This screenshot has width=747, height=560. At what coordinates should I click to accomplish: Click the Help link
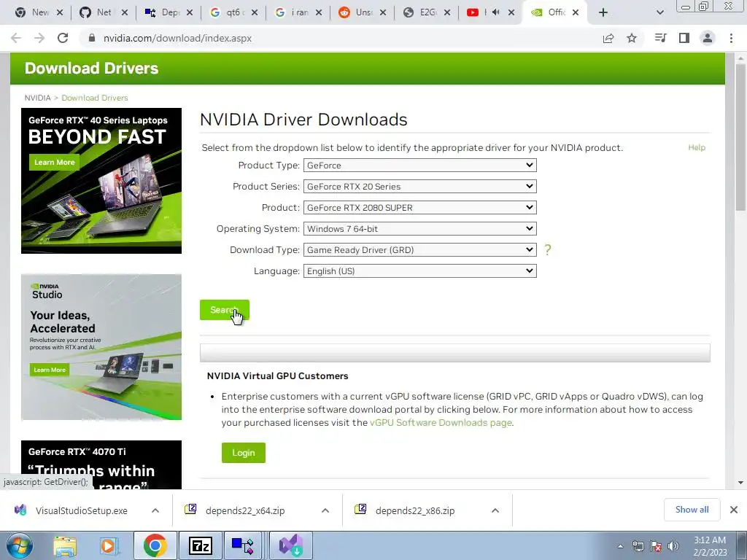pyautogui.click(x=697, y=147)
